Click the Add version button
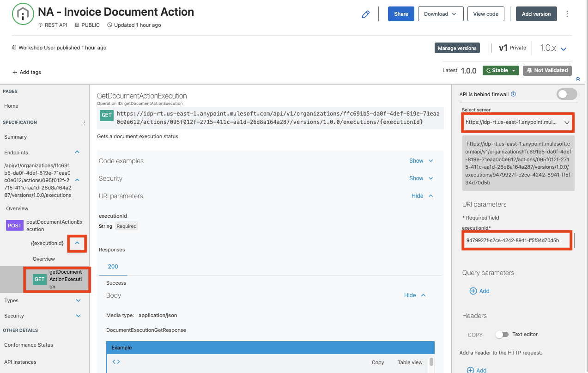Image resolution: width=588 pixels, height=373 pixels. point(536,14)
